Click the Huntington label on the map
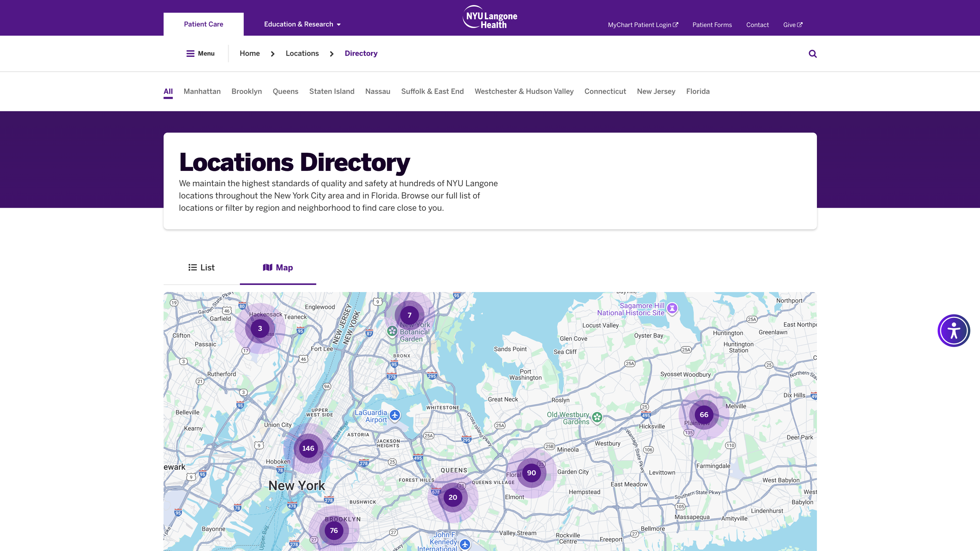Screen dimensions: 980x551 click(x=728, y=333)
